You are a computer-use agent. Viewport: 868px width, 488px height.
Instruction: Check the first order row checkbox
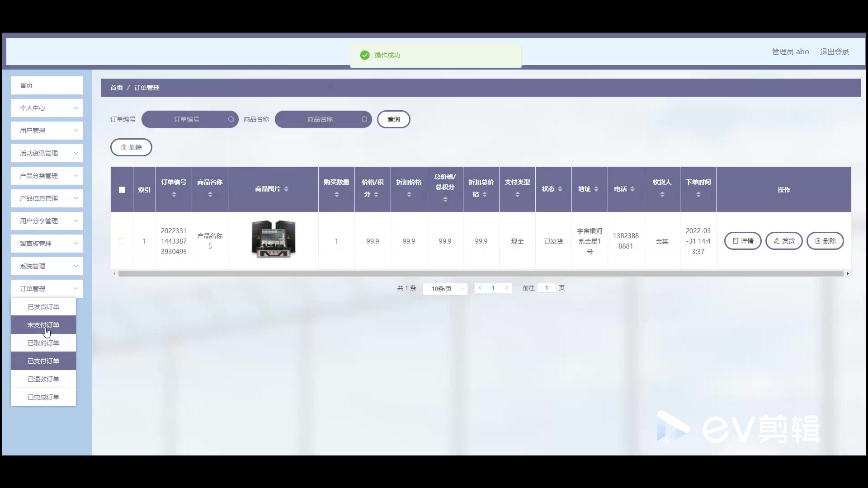(121, 241)
